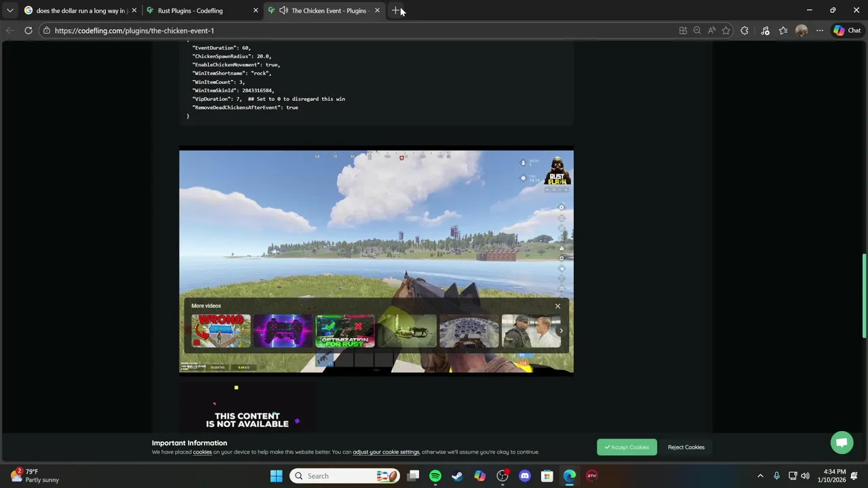
Task: Click the add-to-apps icon in address bar
Action: tap(683, 30)
